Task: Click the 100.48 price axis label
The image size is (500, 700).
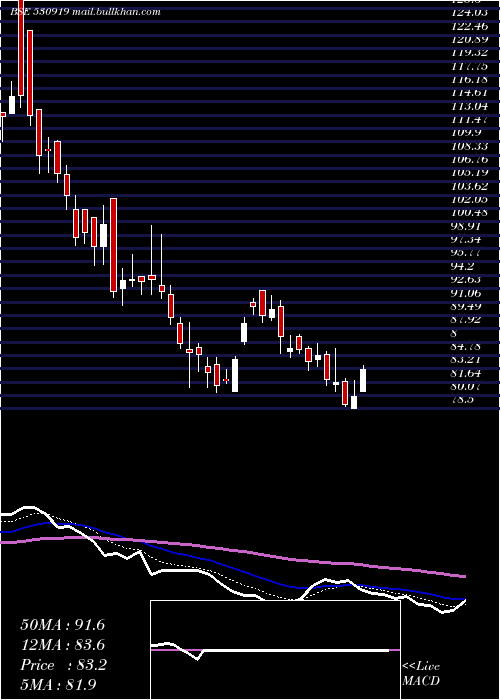Action: point(469,213)
